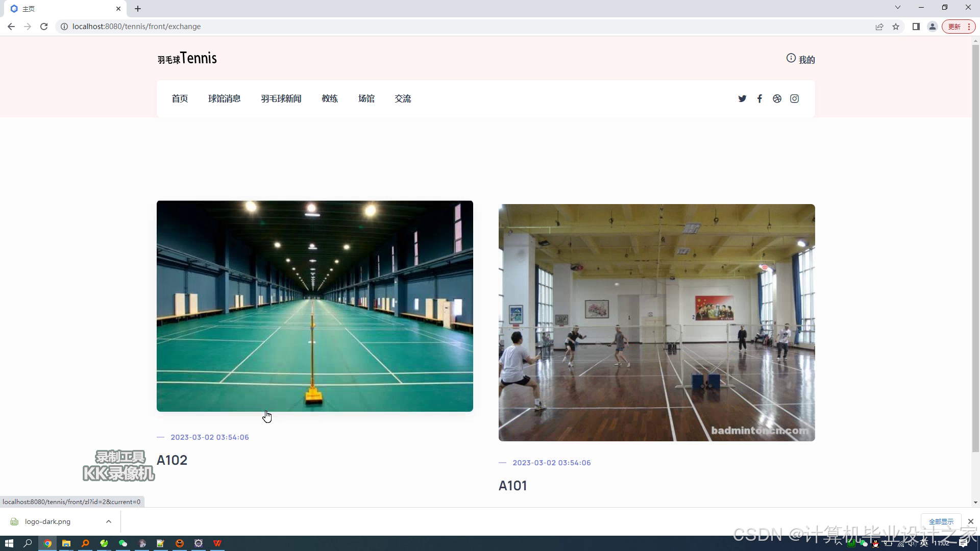Click the Instagram social icon
The image size is (980, 551).
(794, 98)
